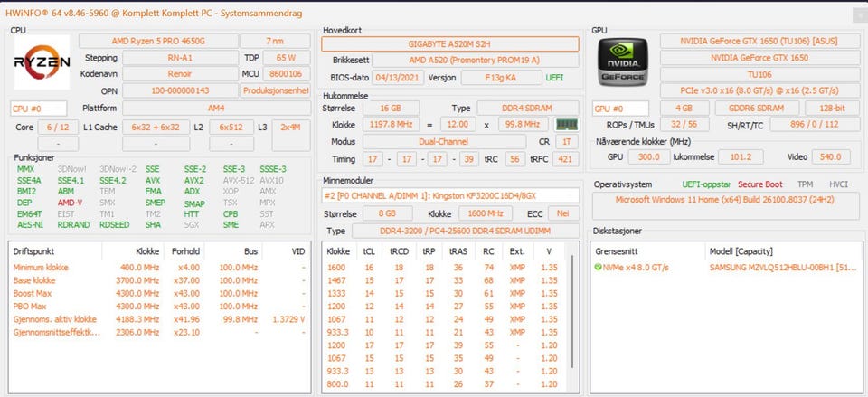Click the AM4 platform value

click(x=216, y=109)
